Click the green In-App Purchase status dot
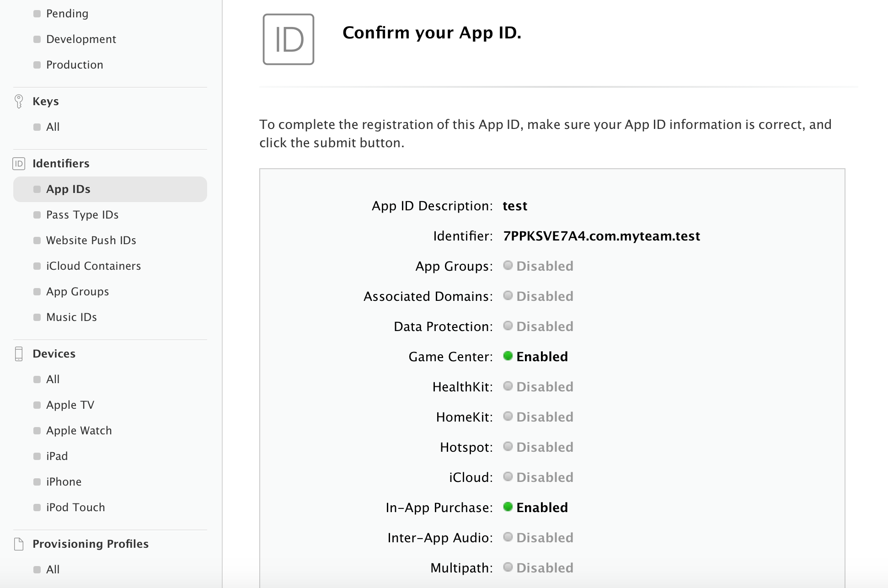The height and width of the screenshot is (588, 888). [508, 507]
